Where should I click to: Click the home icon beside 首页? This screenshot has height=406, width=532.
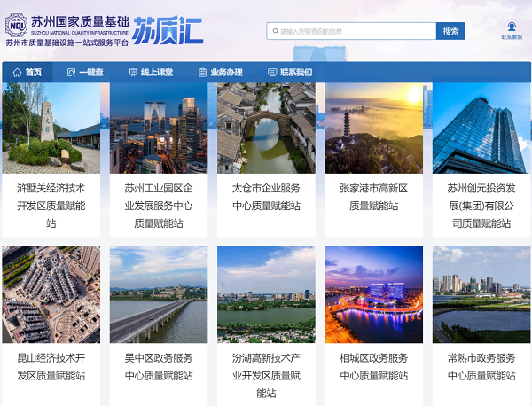[17, 72]
